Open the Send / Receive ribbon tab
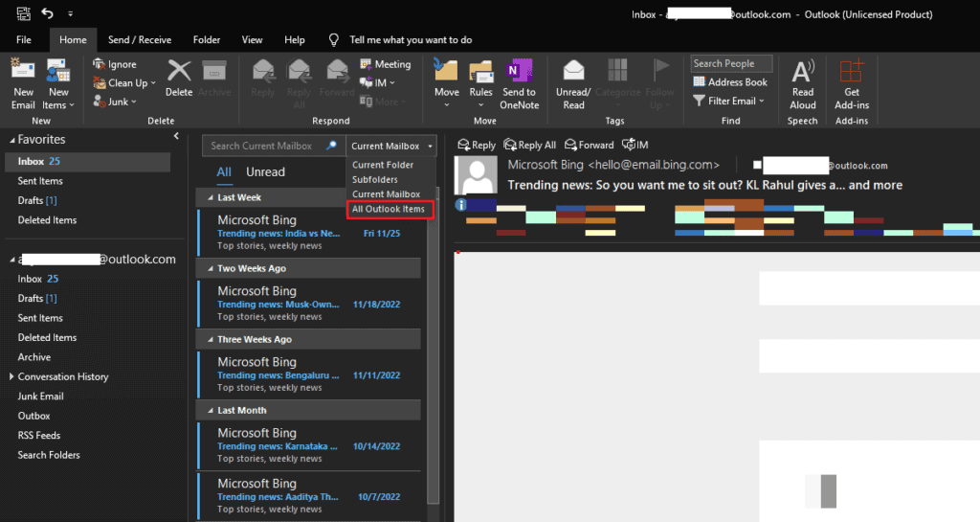The image size is (980, 522). 140,40
